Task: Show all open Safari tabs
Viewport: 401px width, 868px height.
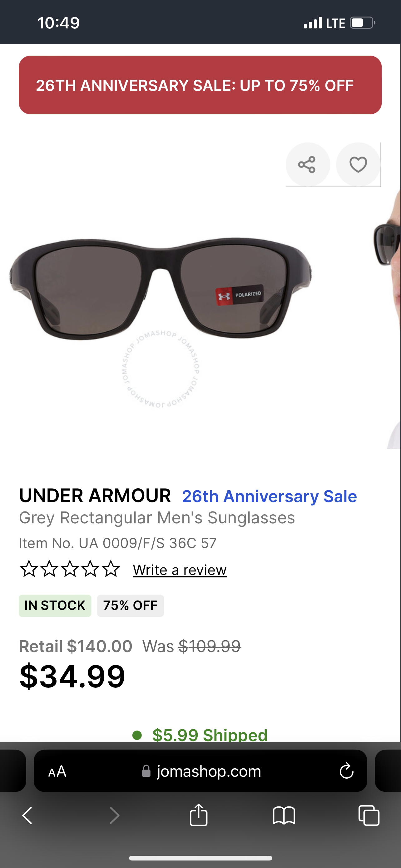Action: pos(369,816)
